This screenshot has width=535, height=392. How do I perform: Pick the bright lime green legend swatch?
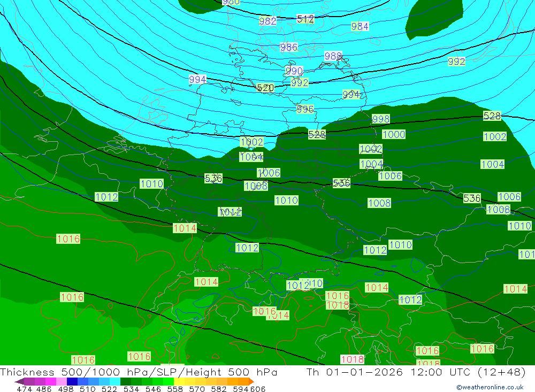(168, 381)
